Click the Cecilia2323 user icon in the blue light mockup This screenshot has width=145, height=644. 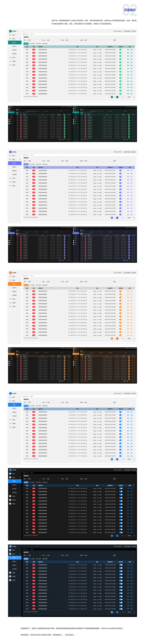[115, 393]
